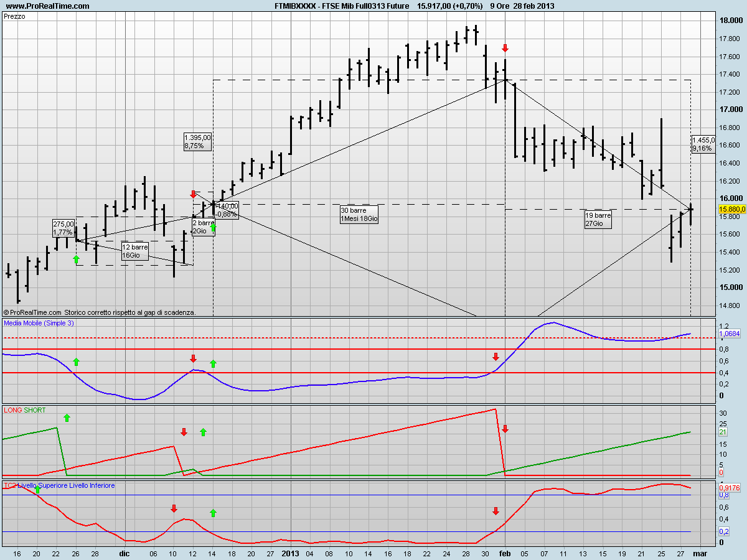Click the 2013 year label on date axis

pyautogui.click(x=291, y=553)
